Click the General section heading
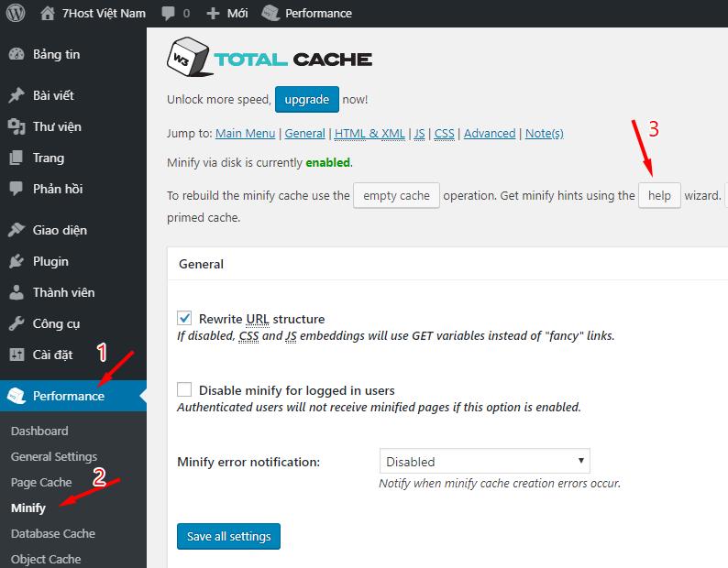 (201, 264)
